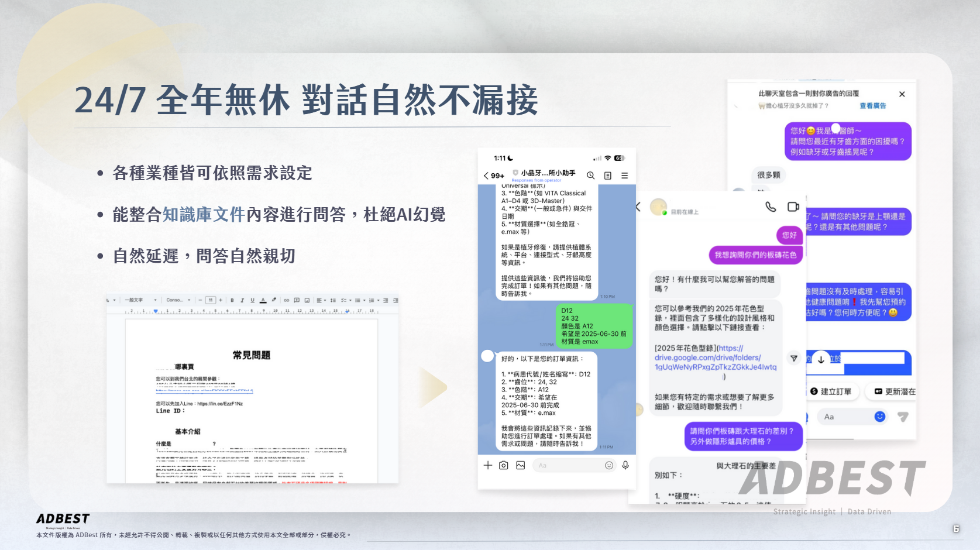
Task: Tap the search icon in LINE chat header
Action: [x=591, y=176]
